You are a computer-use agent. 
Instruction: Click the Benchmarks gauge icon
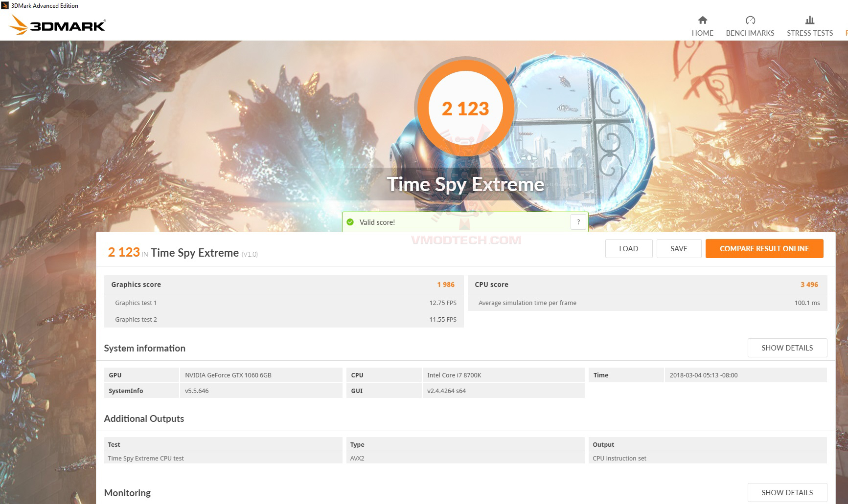(x=750, y=20)
